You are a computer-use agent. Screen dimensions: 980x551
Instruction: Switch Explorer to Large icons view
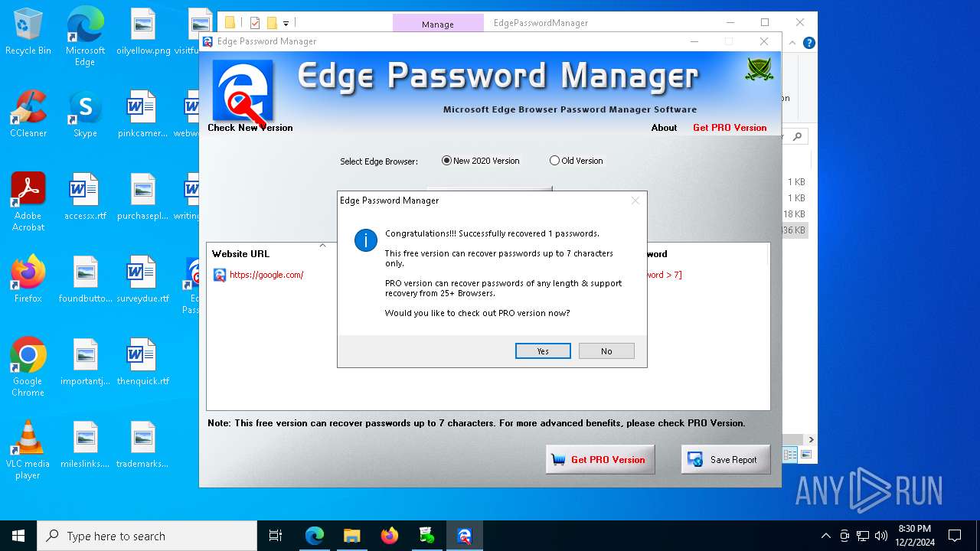805,455
